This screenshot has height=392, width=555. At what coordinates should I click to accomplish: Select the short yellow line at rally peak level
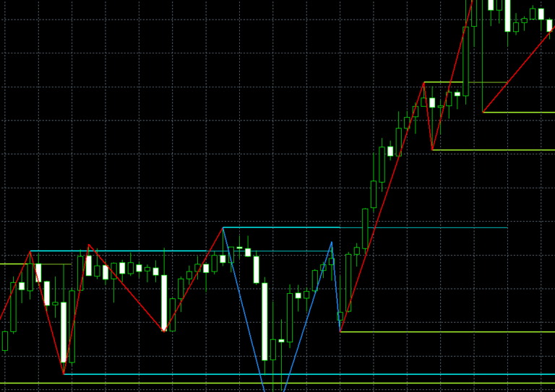click(462, 82)
